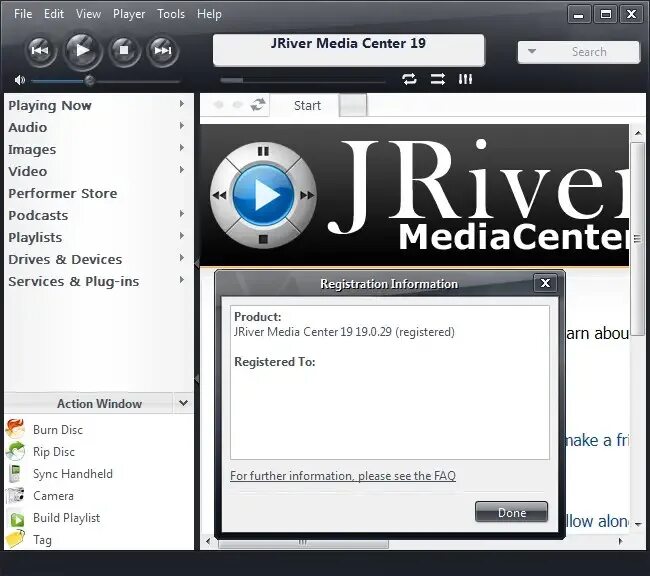Click into the Search field
650x576 pixels.
(x=589, y=52)
